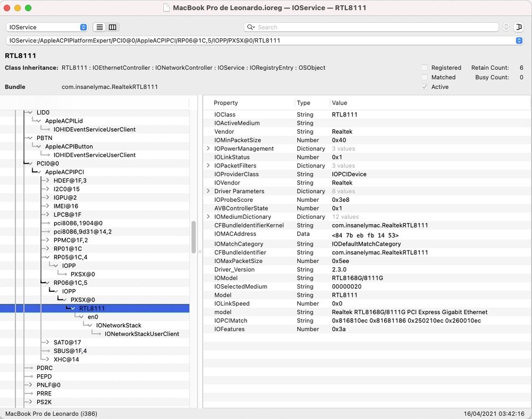532x419 pixels.
Task: Open the registry path dropdown arrow
Action: (x=519, y=40)
